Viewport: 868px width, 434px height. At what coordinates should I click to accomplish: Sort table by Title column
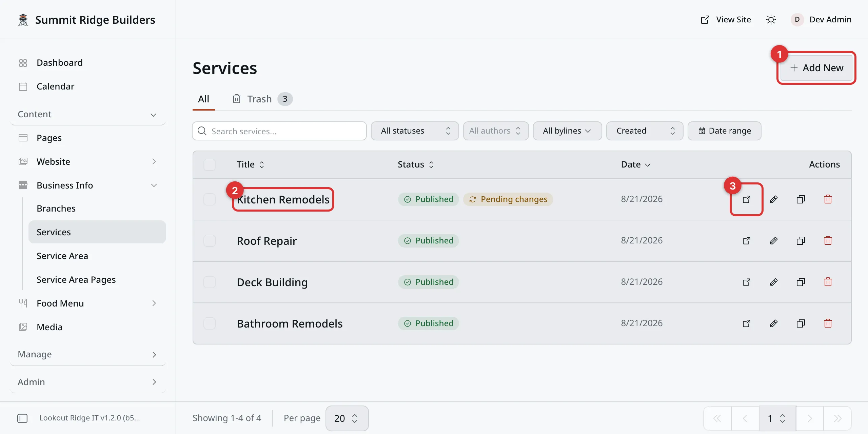tap(250, 165)
